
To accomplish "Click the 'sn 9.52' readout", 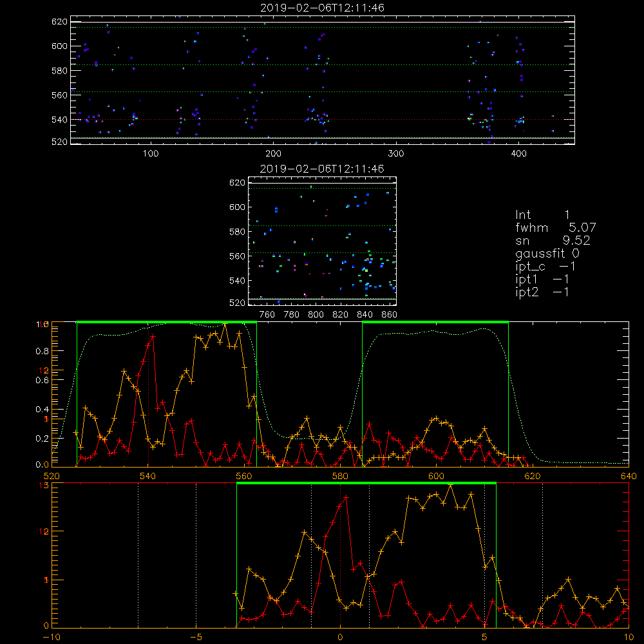I will tap(553, 240).
